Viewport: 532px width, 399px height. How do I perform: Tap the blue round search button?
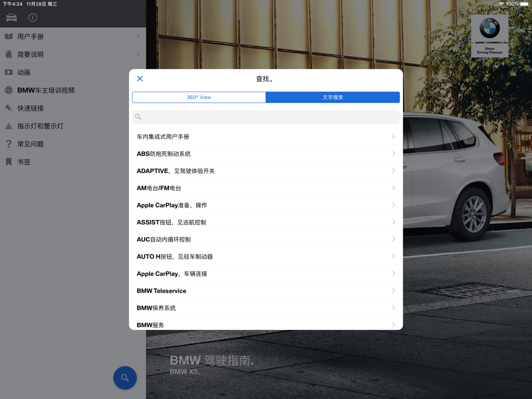point(125,378)
